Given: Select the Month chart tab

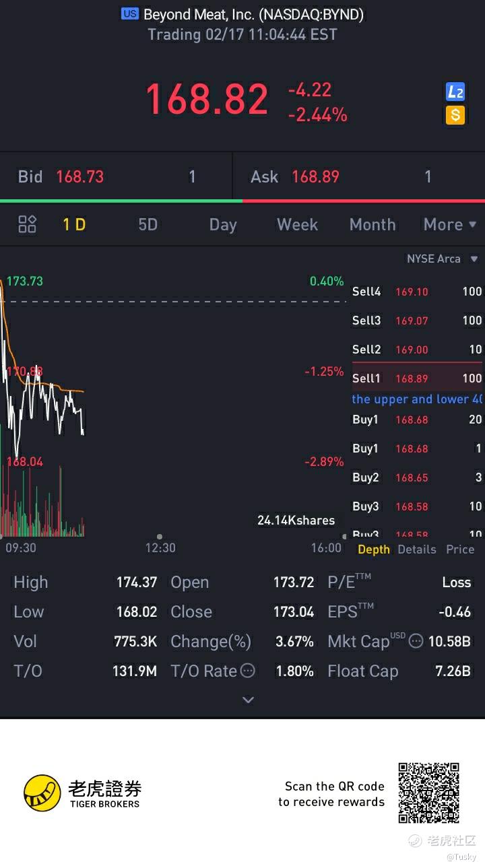Looking at the screenshot, I should 373,224.
